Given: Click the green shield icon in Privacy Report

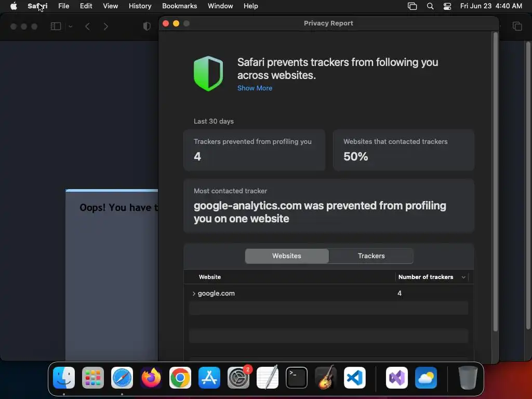Looking at the screenshot, I should [208, 73].
